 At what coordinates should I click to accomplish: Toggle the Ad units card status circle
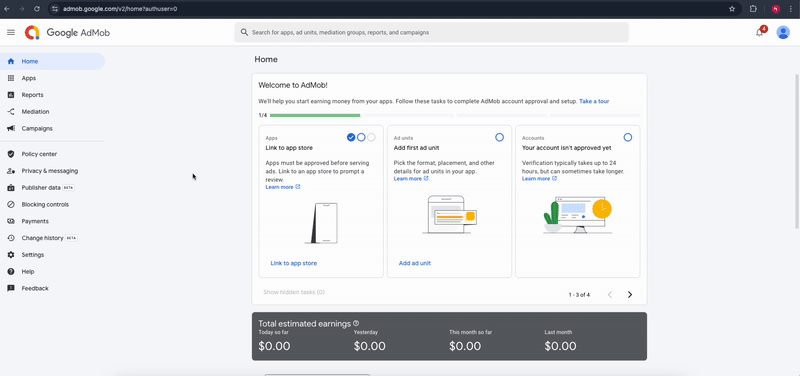(x=499, y=137)
